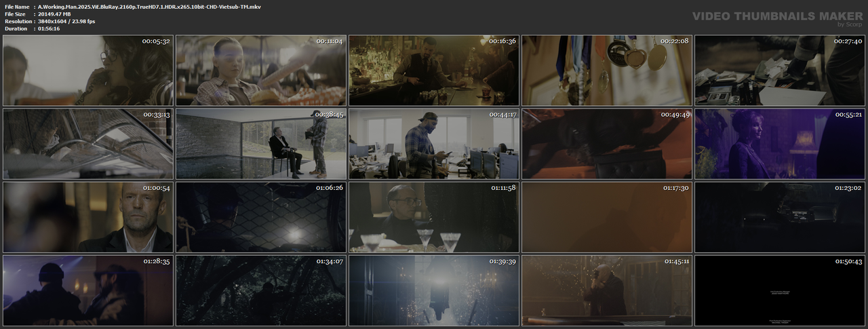Open the close-up face thumbnail at 01:00:54
Image resolution: width=868 pixels, height=329 pixels.
tap(88, 217)
